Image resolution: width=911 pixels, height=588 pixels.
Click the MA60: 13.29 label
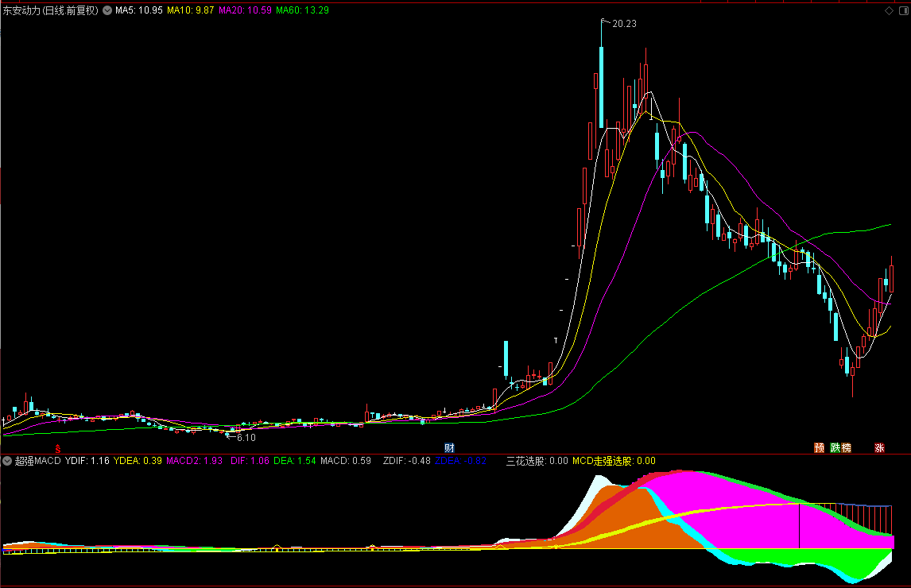302,10
